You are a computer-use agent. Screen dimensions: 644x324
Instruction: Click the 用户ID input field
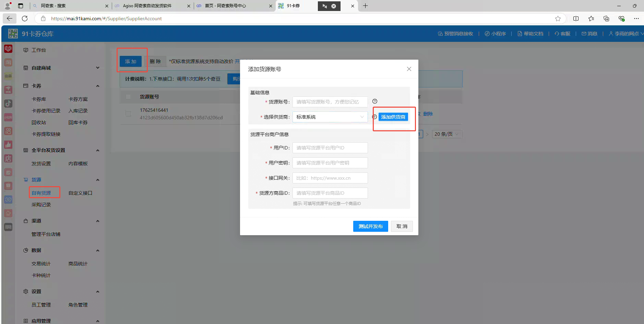pos(330,147)
